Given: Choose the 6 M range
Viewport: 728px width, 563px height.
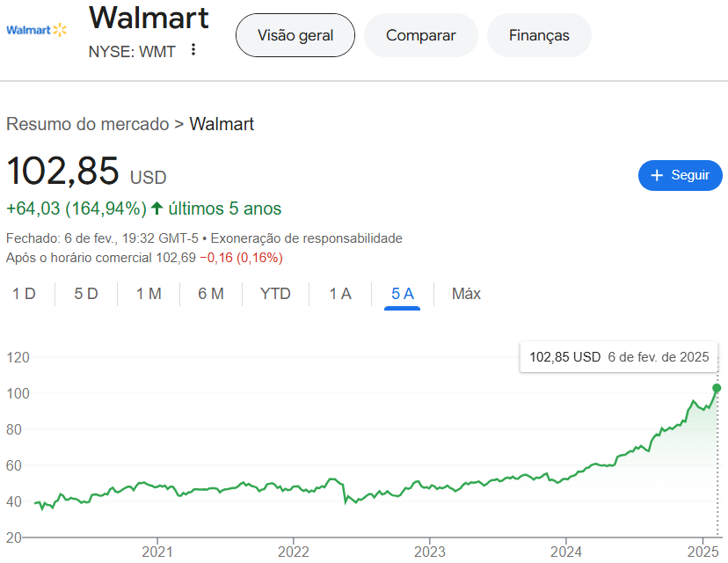Looking at the screenshot, I should 211,294.
